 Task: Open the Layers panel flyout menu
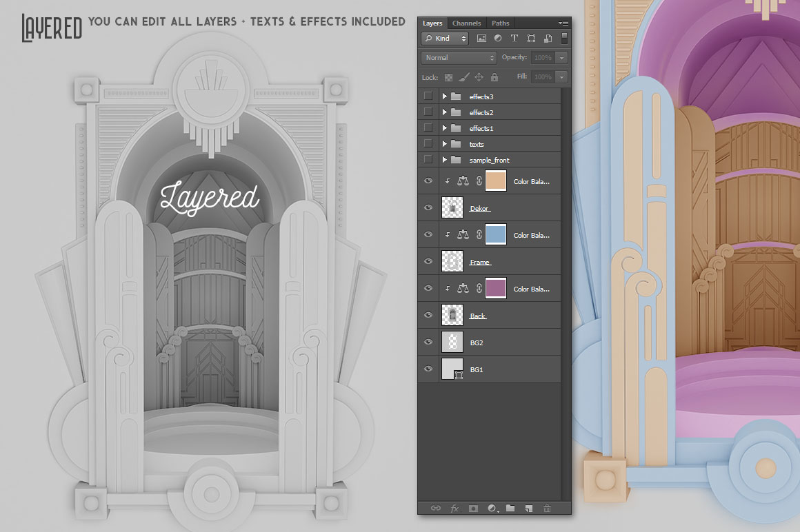point(563,23)
